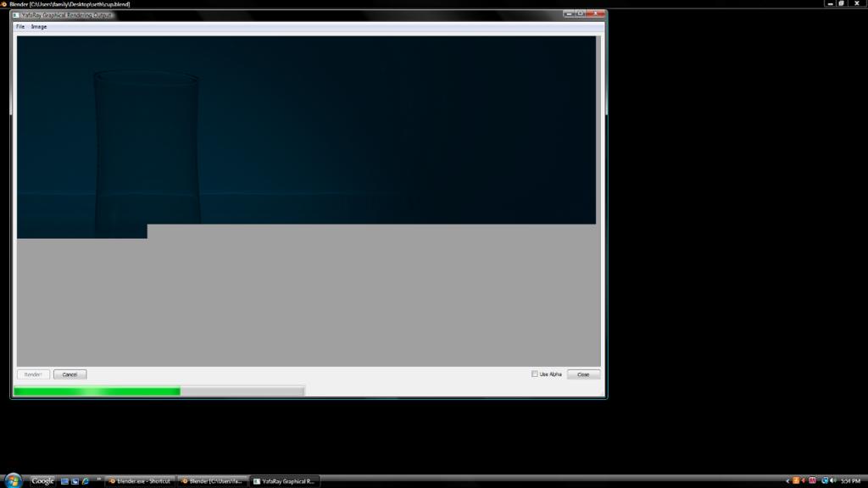The image size is (868, 488).
Task: Click the pink-red system tray icon
Action: [x=812, y=481]
